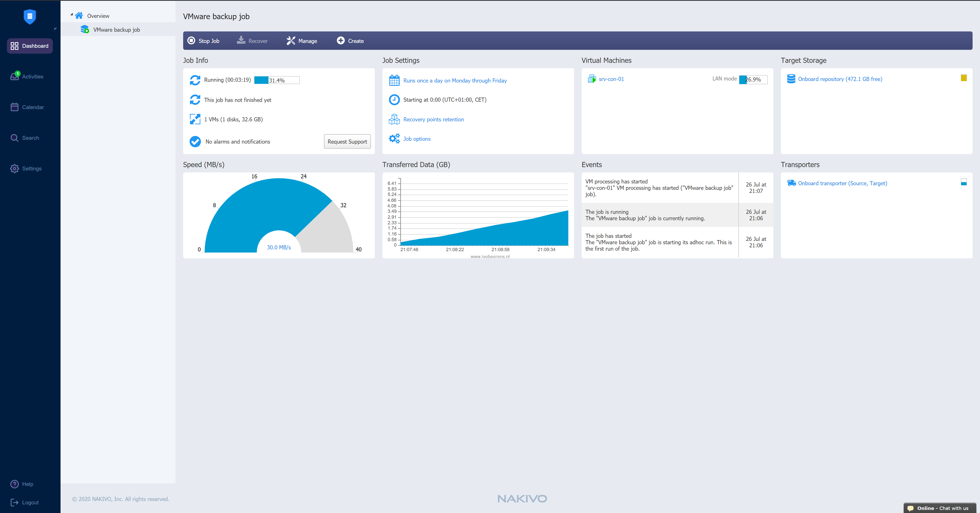Click the start time clock icon

pyautogui.click(x=394, y=100)
